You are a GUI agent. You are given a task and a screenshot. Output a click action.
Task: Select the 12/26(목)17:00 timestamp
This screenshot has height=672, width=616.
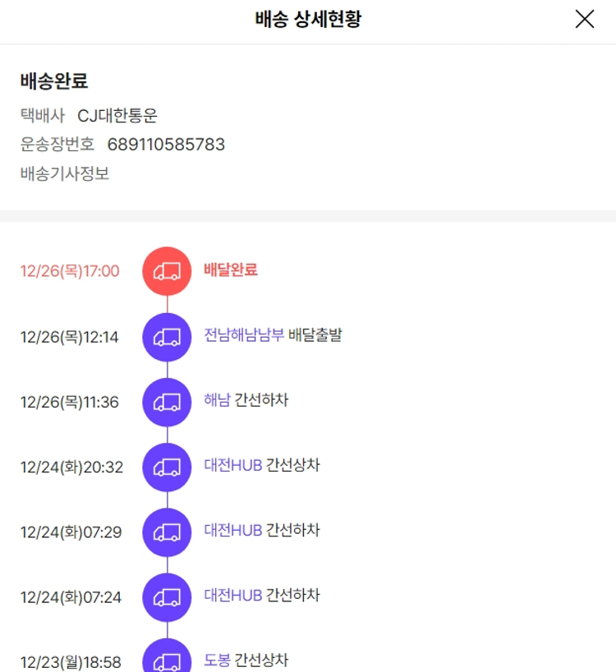[70, 271]
